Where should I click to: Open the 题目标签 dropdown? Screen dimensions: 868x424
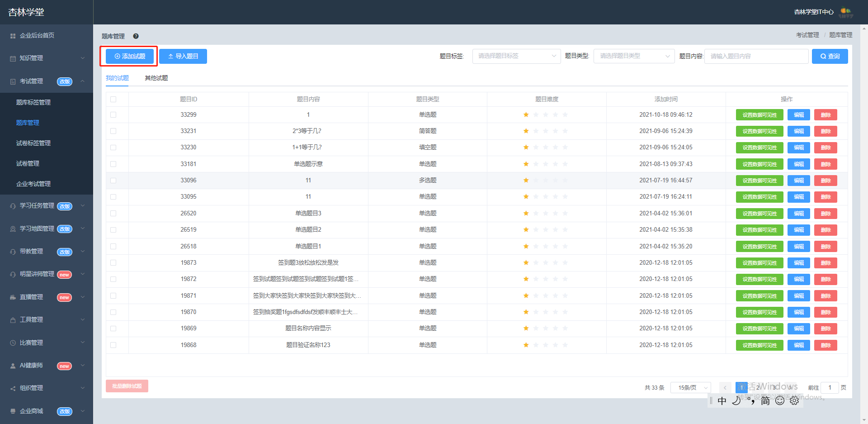[516, 56]
